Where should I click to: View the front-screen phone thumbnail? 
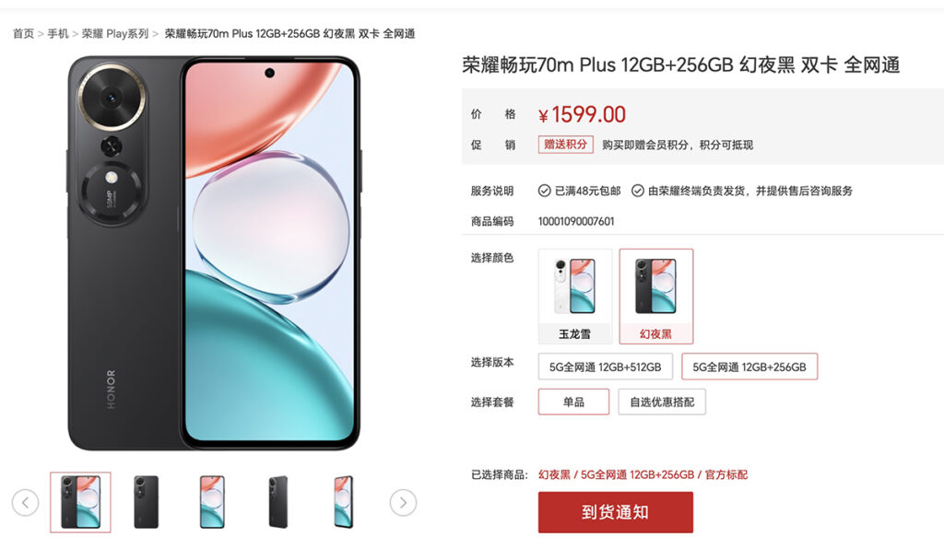pyautogui.click(x=212, y=502)
